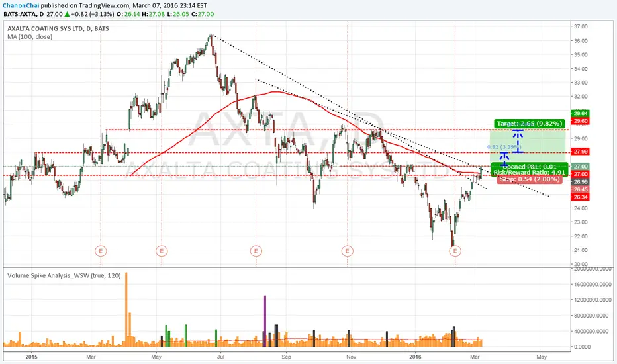Click the Nov time axis label

point(351,357)
